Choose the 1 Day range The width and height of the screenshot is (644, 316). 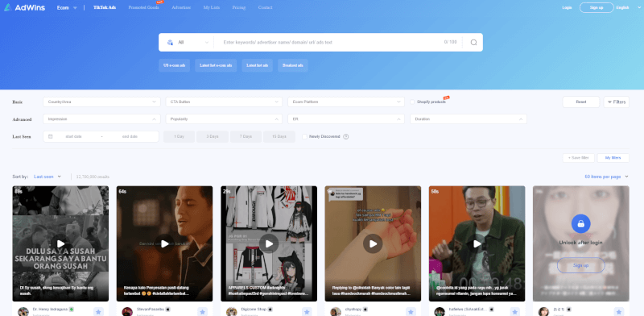point(179,136)
